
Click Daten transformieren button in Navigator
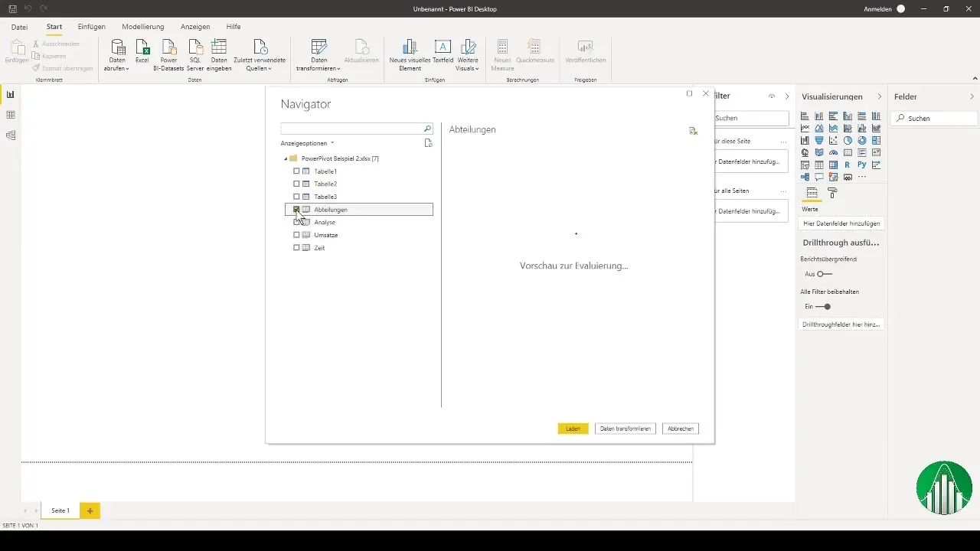tap(626, 429)
